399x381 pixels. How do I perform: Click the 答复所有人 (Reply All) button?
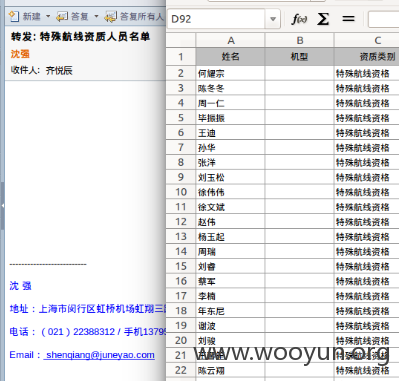pos(134,16)
